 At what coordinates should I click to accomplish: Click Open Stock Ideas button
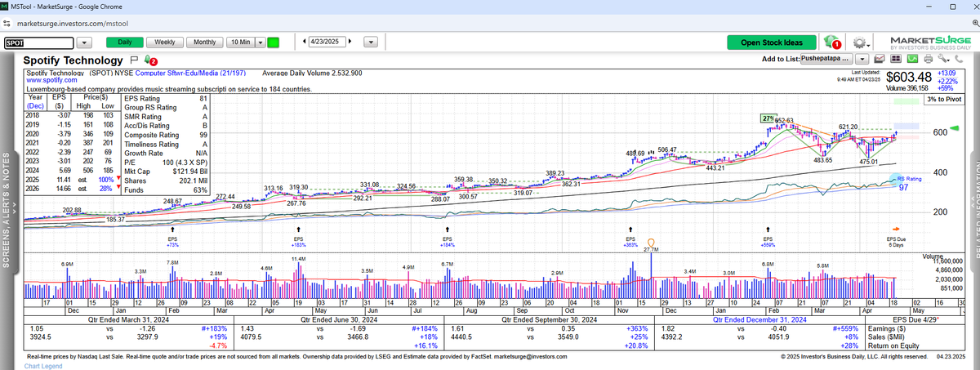(772, 42)
